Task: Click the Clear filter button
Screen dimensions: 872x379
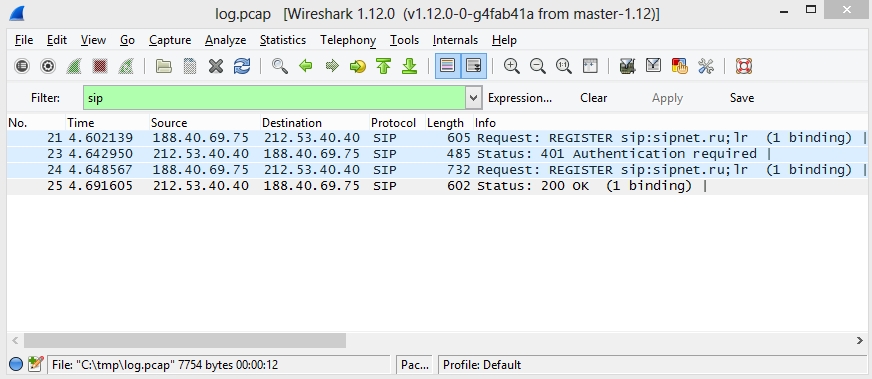Action: pos(593,98)
